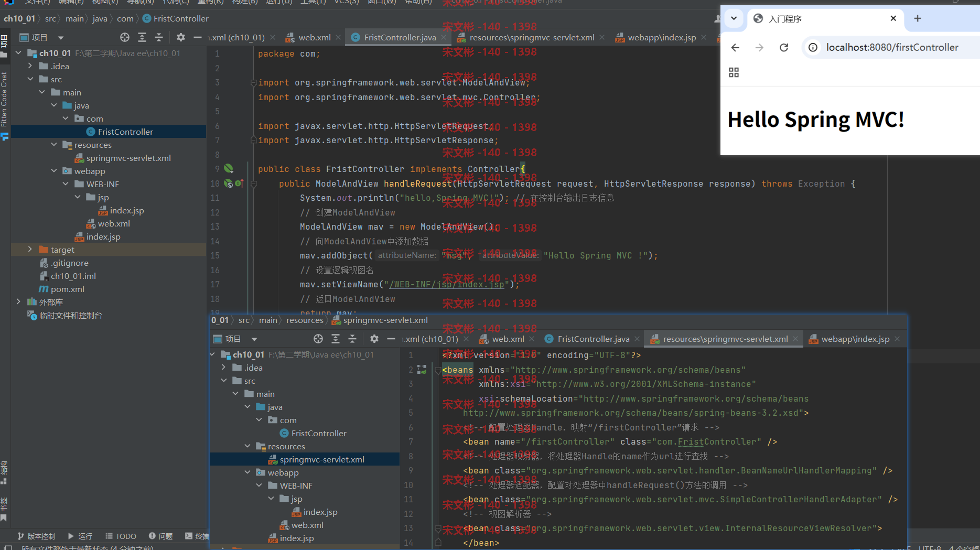This screenshot has height=550, width=980.
Task: Open 项目 view dropdown in main project panel
Action: [61, 38]
